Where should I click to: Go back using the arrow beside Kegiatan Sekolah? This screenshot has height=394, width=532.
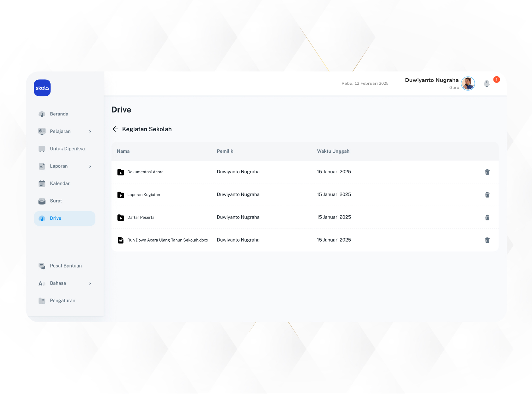(115, 129)
